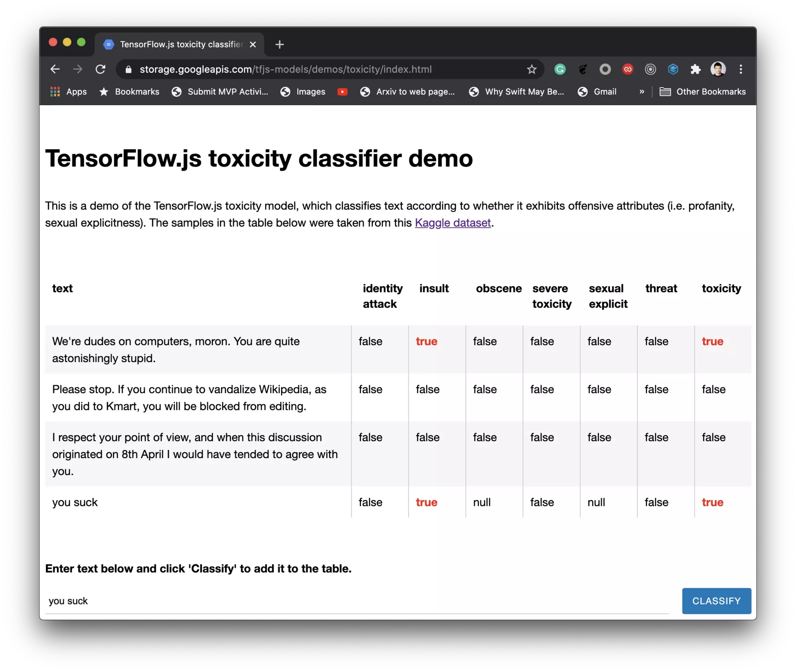The image size is (796, 672).
Task: Close the TensorFlow.js toxicity tab
Action: (252, 44)
